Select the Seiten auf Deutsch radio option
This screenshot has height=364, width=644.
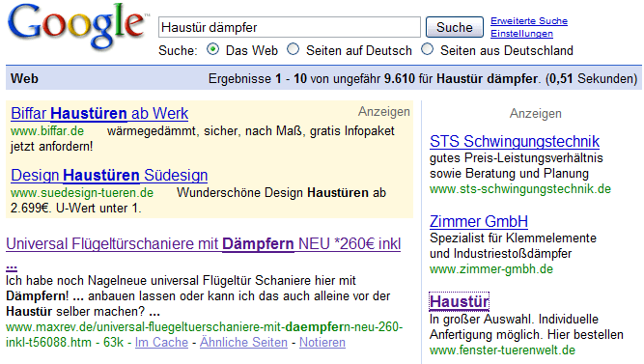click(293, 49)
